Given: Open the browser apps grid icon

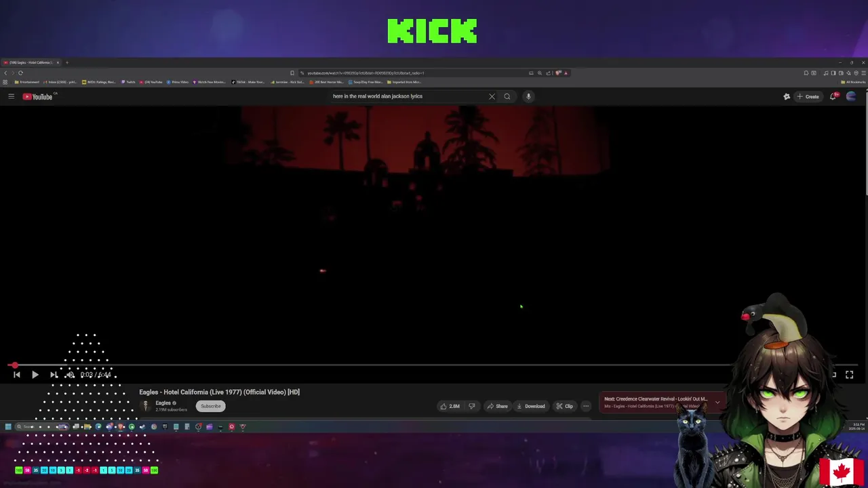Looking at the screenshot, I should point(5,82).
